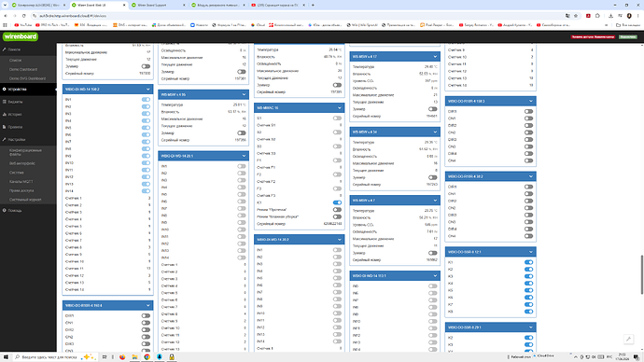Toggle DIR1 in WBIO-DO-R10R-4 150:3 card
644x362 pixels.
[x=528, y=111]
